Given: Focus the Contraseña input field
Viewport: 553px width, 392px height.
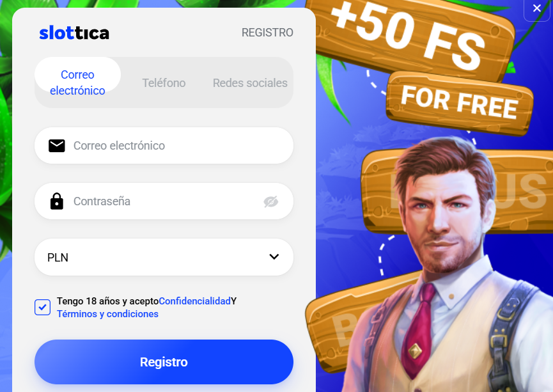Looking at the screenshot, I should pos(164,201).
